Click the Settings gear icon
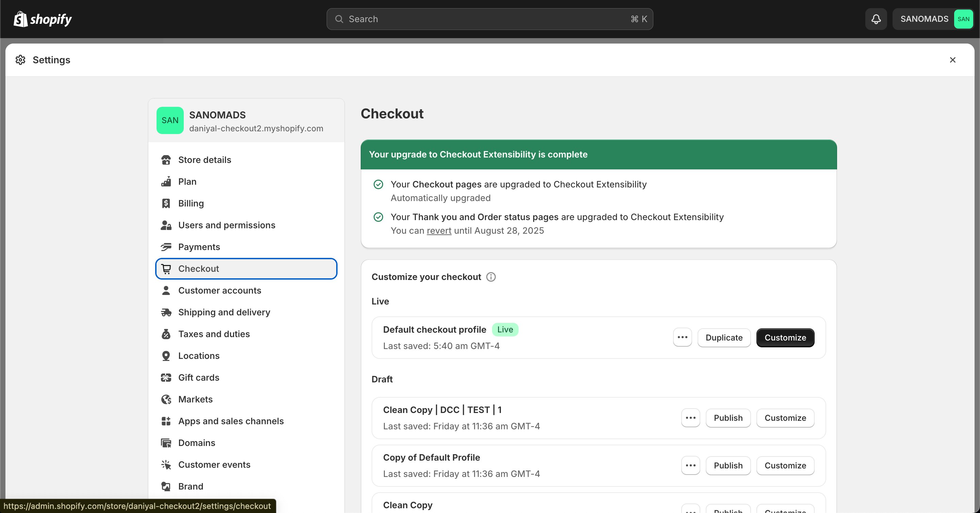This screenshot has height=513, width=980. tap(20, 60)
